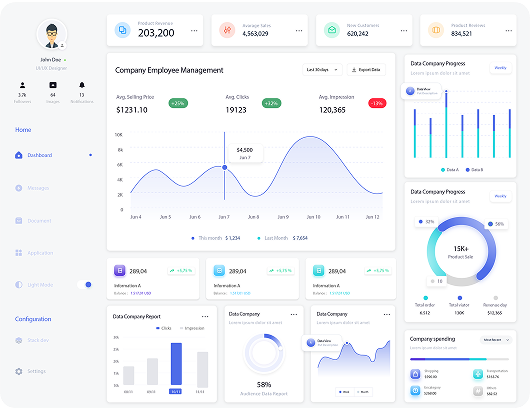Click the Shopping icon in Company spending
530x410 pixels.
[x=415, y=374]
